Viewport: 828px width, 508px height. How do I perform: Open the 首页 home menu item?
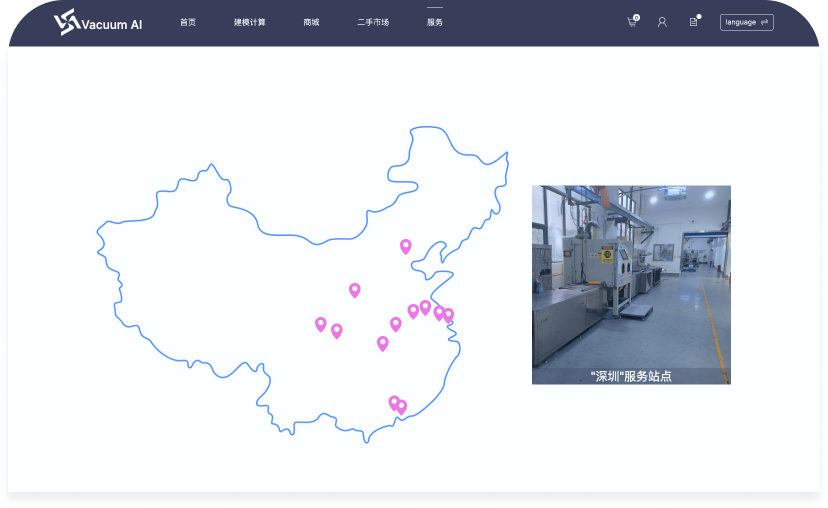pyautogui.click(x=187, y=22)
